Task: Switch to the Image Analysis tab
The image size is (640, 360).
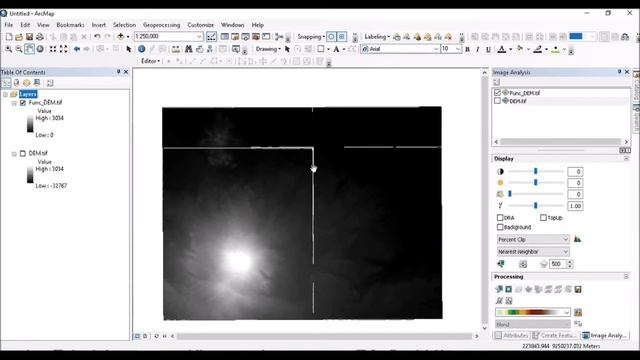Action: point(605,335)
